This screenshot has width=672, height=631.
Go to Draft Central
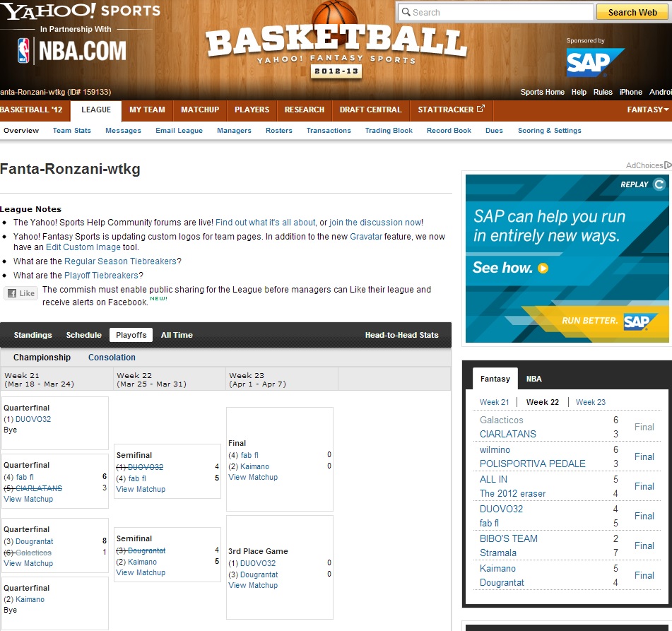pos(370,110)
